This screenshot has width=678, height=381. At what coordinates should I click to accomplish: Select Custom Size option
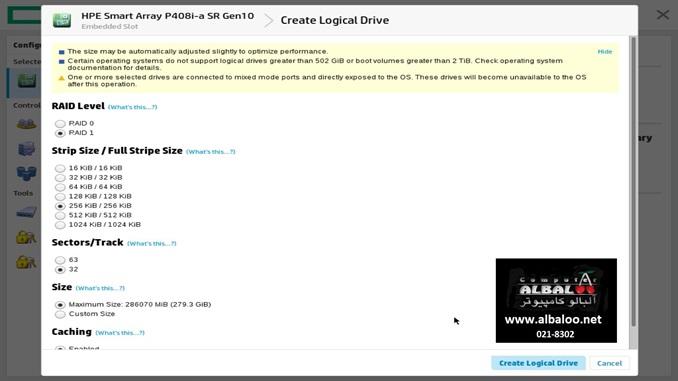pos(60,314)
